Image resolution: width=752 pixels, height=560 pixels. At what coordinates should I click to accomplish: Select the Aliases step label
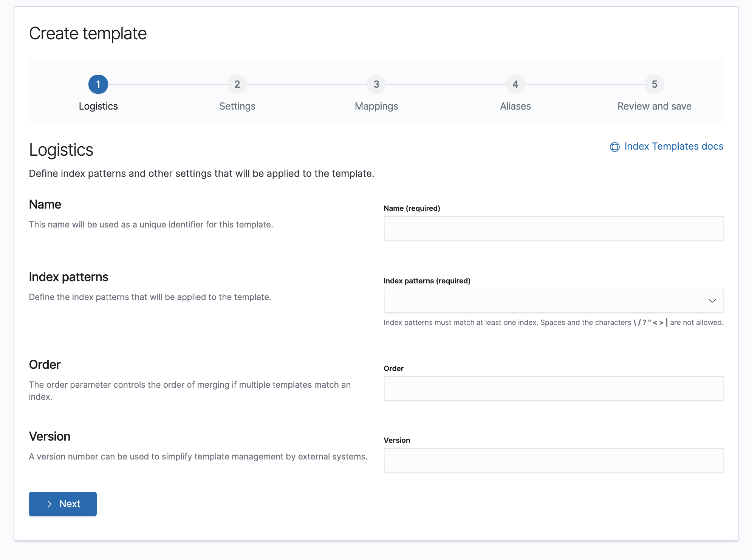pyautogui.click(x=515, y=106)
